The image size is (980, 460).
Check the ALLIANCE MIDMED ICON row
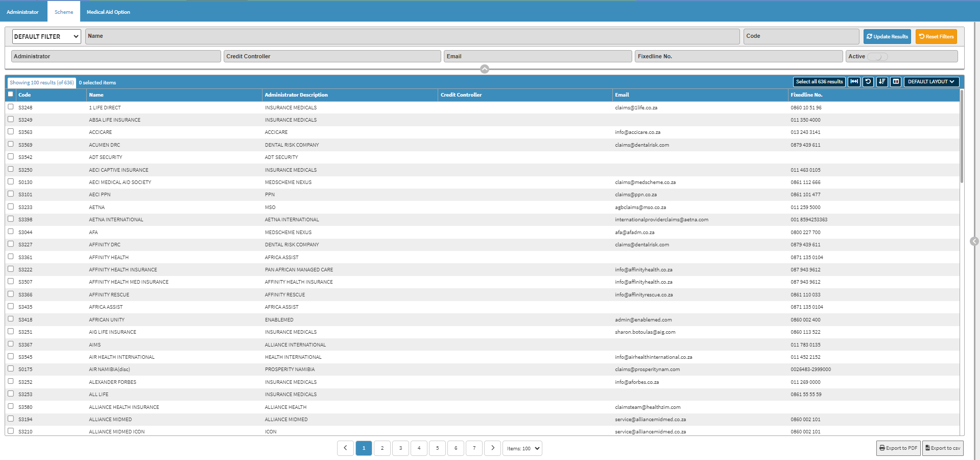tap(10, 431)
